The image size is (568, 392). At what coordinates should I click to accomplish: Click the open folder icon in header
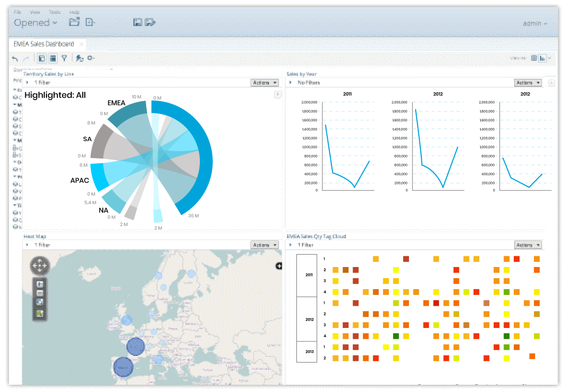click(74, 22)
